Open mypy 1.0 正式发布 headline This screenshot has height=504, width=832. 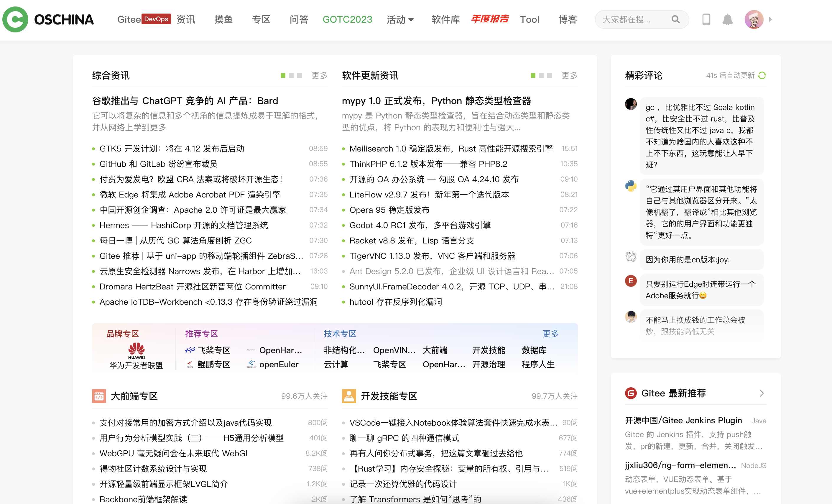pos(436,101)
